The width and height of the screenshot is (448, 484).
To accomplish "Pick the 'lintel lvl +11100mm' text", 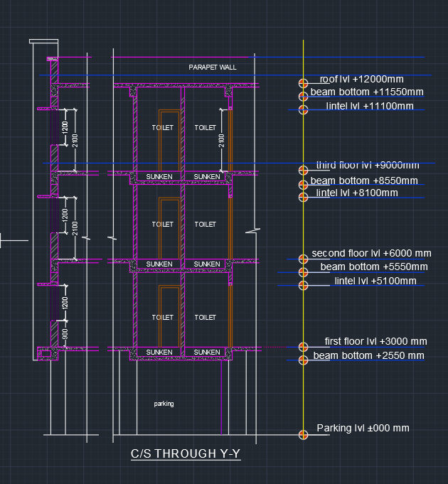I will pyautogui.click(x=370, y=106).
